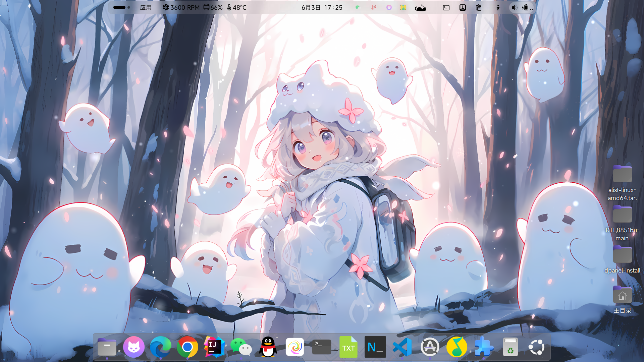Open IntelliJ IDEA in the dock

(214, 347)
